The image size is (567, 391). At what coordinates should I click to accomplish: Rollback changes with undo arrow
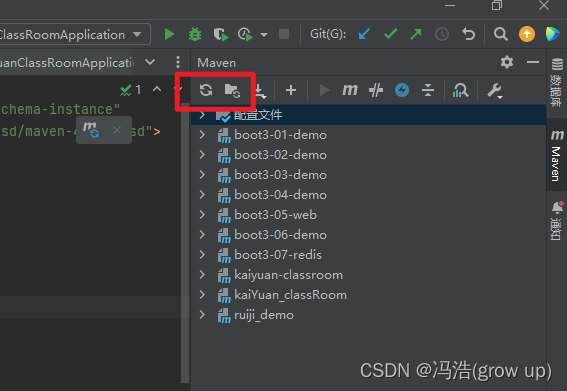[x=469, y=34]
